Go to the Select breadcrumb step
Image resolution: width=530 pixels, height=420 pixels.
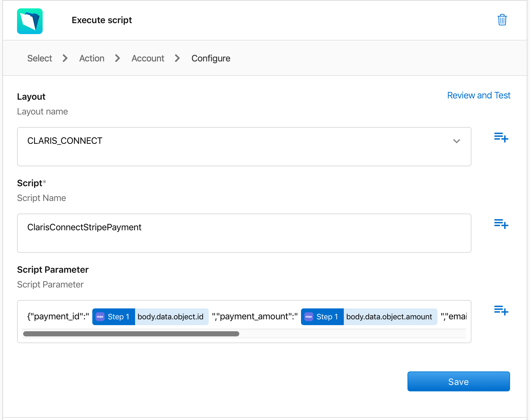point(40,58)
